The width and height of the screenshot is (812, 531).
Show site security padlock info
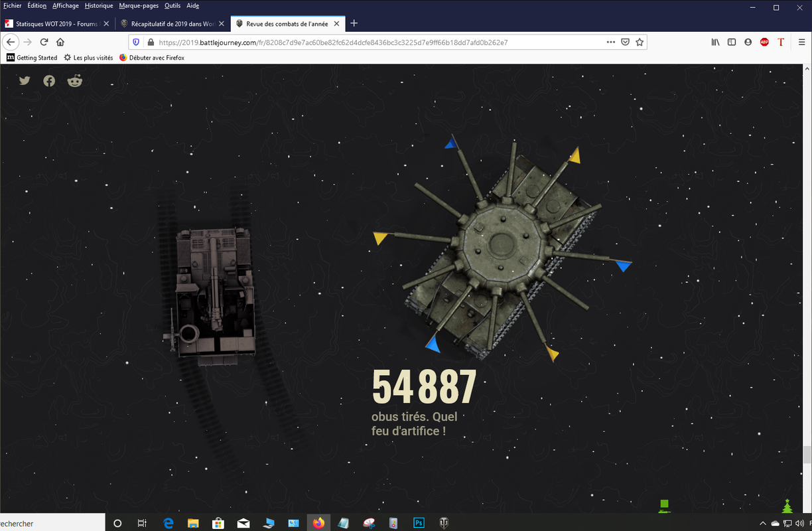pyautogui.click(x=151, y=42)
